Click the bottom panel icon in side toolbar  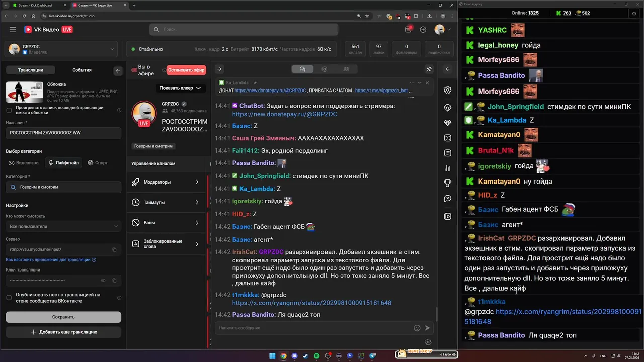(447, 216)
